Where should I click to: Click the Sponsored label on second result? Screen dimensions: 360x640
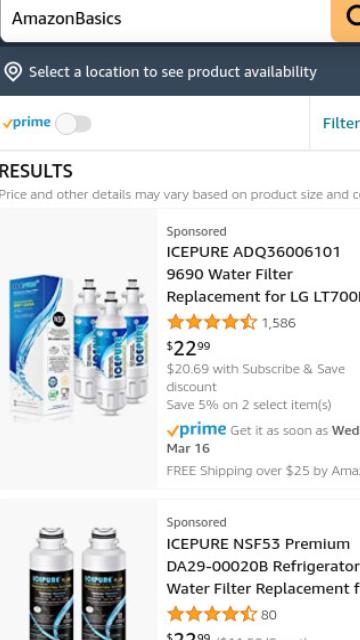[x=196, y=522]
